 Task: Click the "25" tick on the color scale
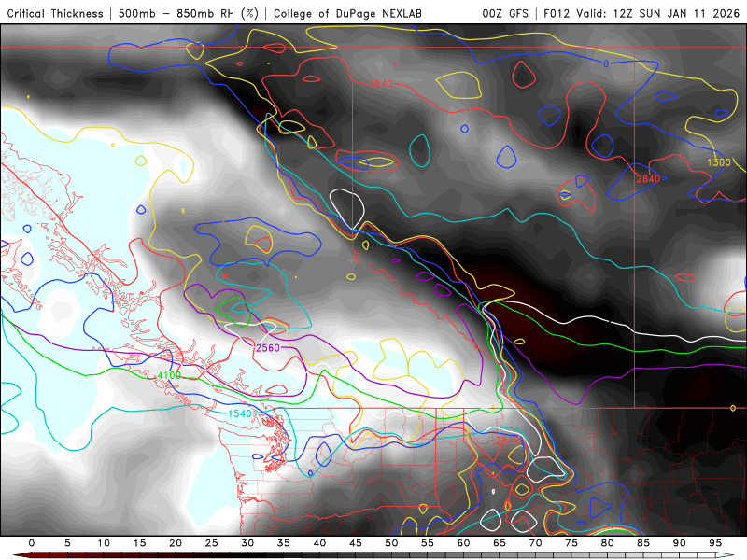[212, 543]
